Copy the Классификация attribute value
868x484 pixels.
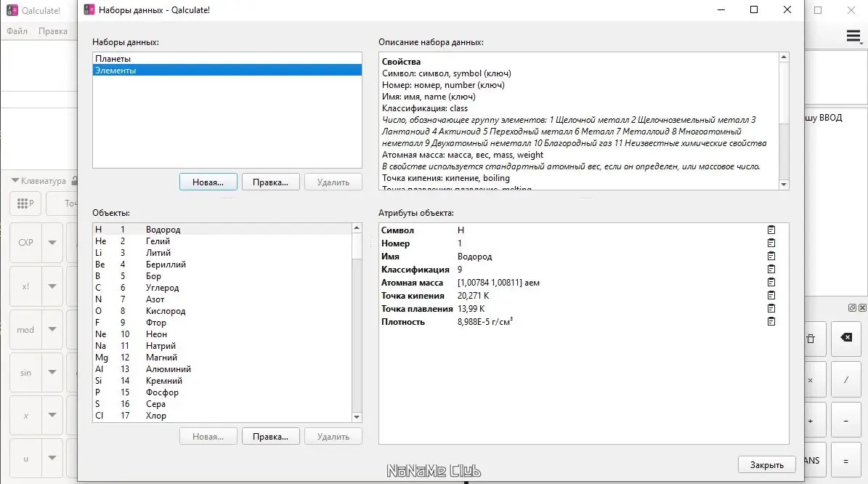[x=771, y=269]
